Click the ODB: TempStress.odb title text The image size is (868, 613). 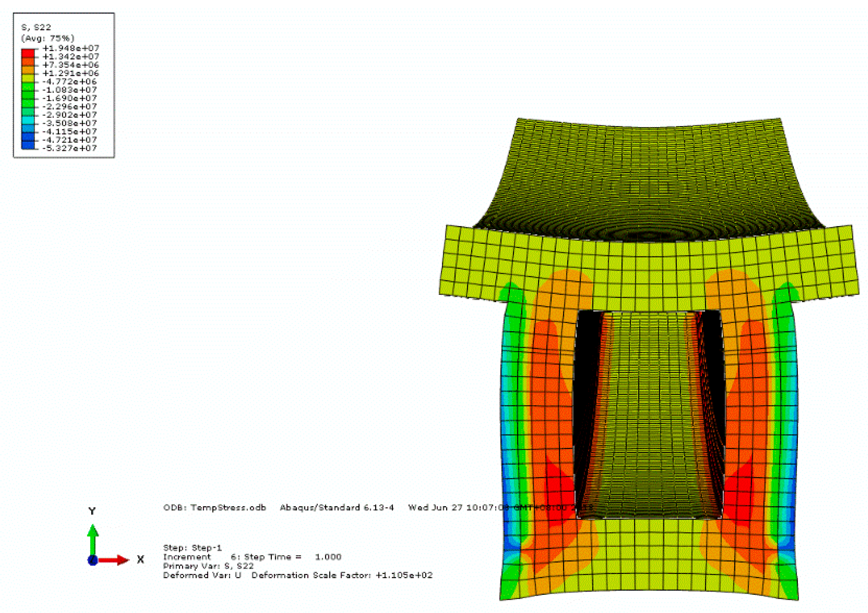(214, 508)
